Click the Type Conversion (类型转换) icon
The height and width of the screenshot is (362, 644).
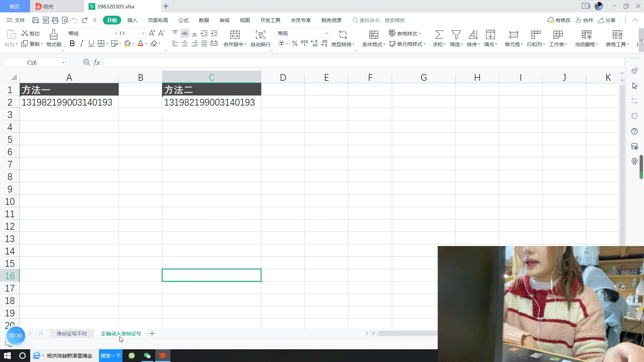click(x=343, y=35)
